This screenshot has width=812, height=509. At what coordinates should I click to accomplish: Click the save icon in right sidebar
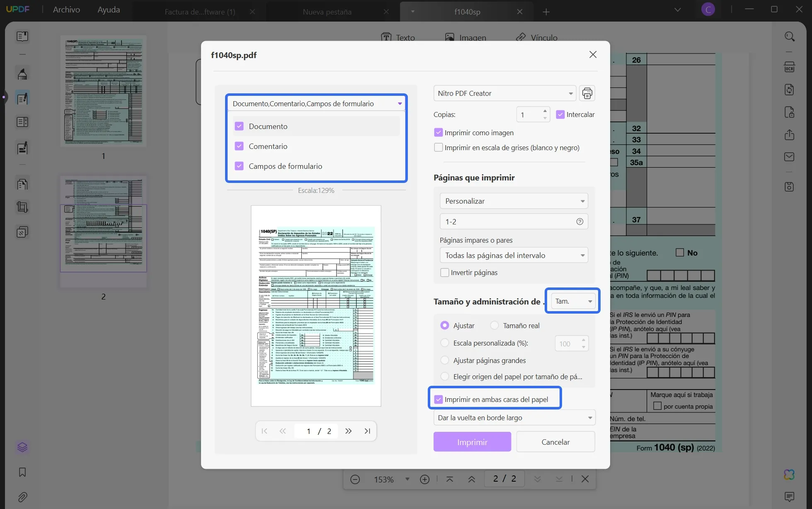click(790, 187)
